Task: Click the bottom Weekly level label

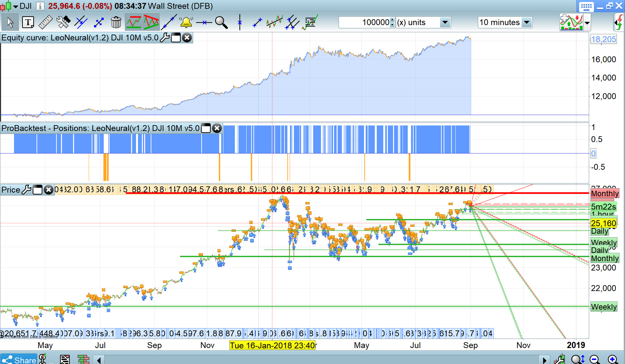Action: [x=604, y=307]
